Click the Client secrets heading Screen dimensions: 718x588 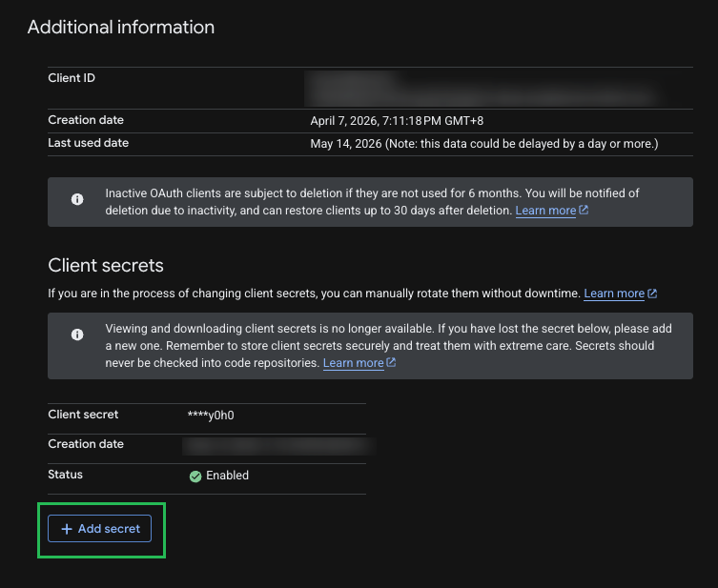coord(106,265)
